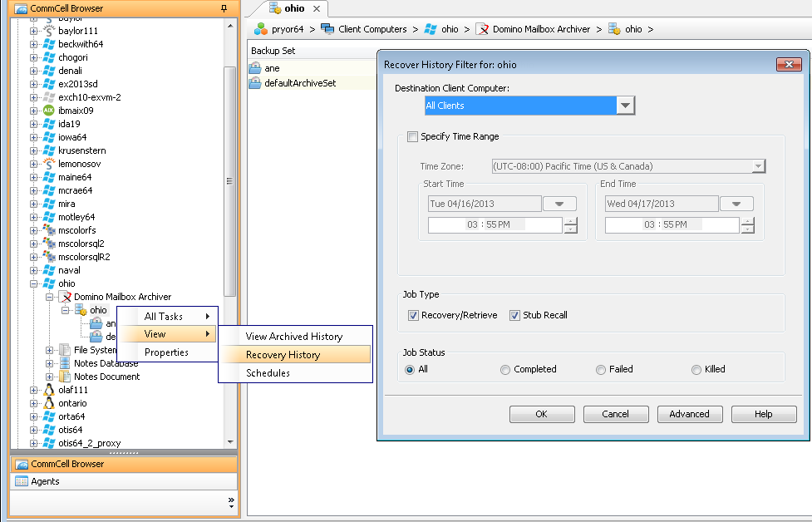Choose Recovery History menu entry
Viewport: 812px width, 522px height.
point(295,355)
